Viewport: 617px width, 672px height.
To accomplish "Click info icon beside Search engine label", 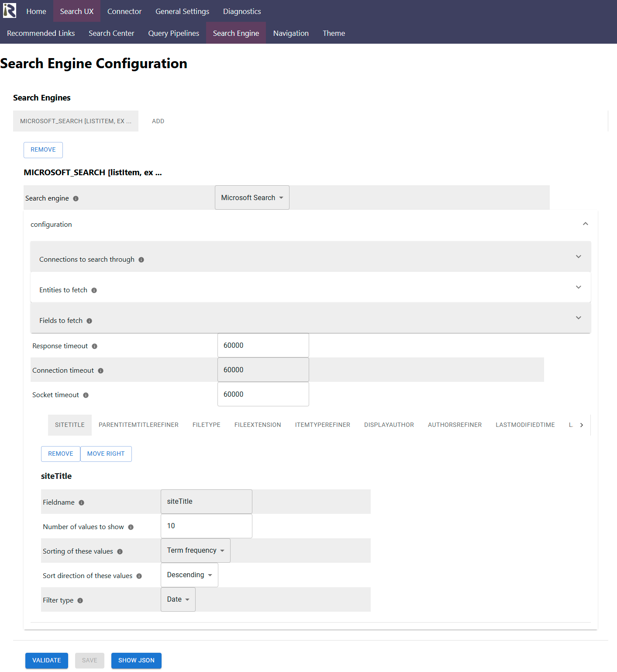I will tap(76, 198).
